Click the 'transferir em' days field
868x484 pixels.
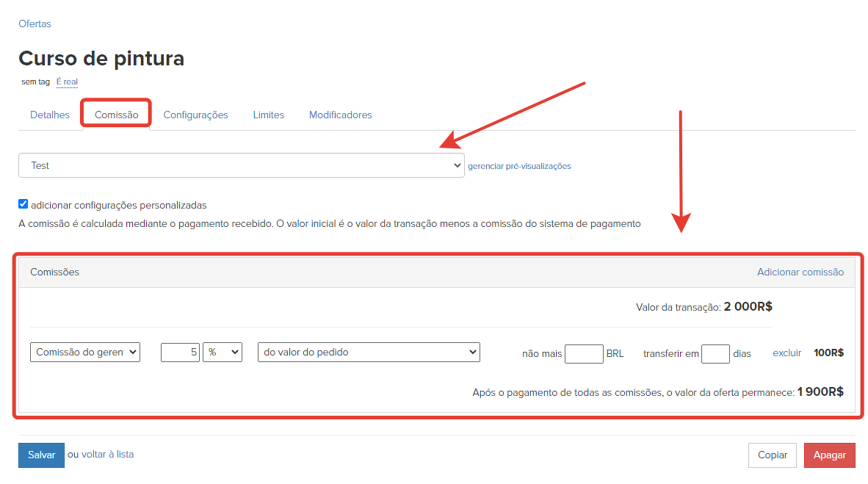tap(715, 353)
